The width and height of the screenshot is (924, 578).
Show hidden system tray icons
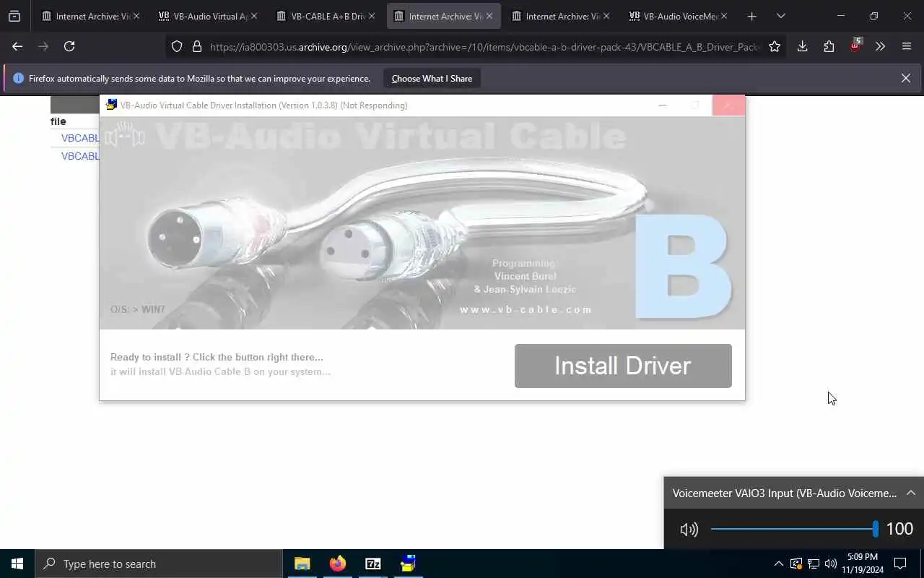pyautogui.click(x=778, y=564)
